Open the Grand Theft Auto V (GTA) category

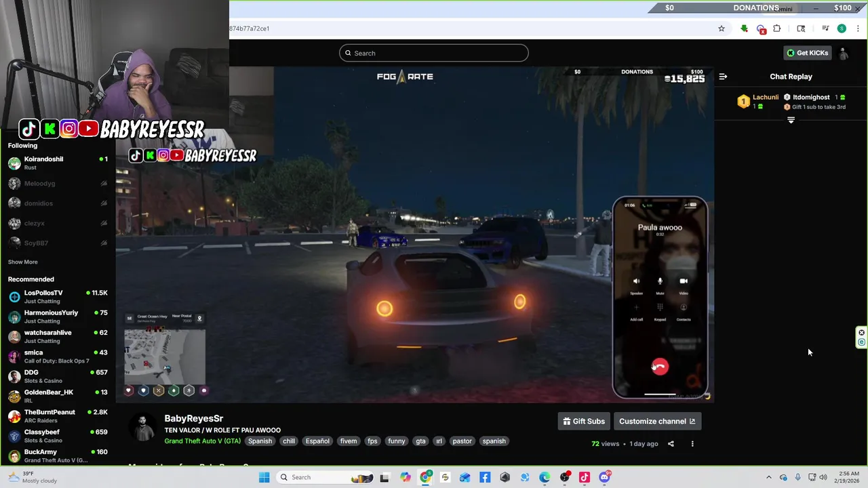pos(202,441)
